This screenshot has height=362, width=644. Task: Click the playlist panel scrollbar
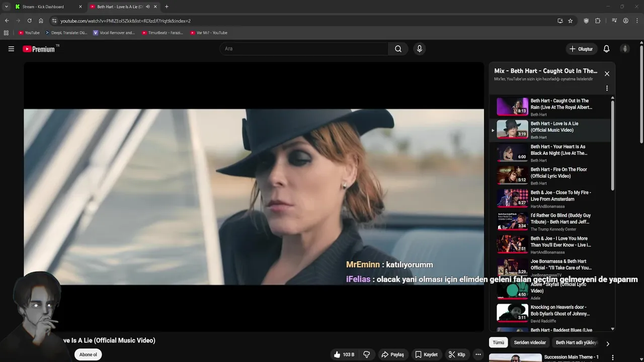pyautogui.click(x=612, y=146)
